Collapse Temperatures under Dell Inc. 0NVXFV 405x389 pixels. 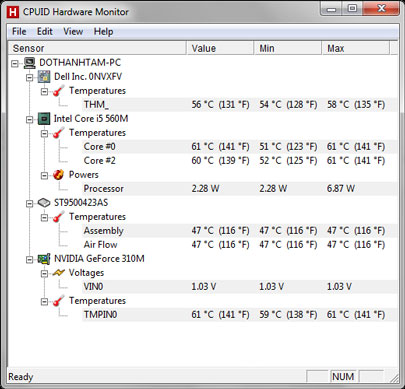[44, 91]
